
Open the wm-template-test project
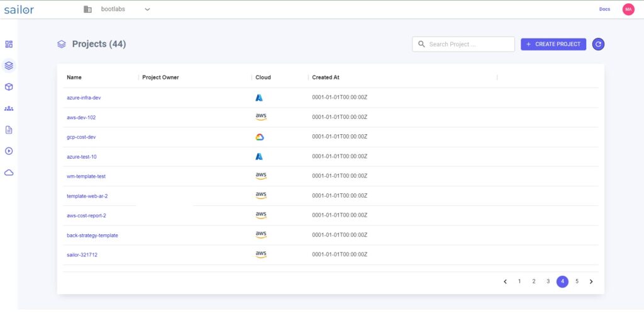(x=86, y=176)
